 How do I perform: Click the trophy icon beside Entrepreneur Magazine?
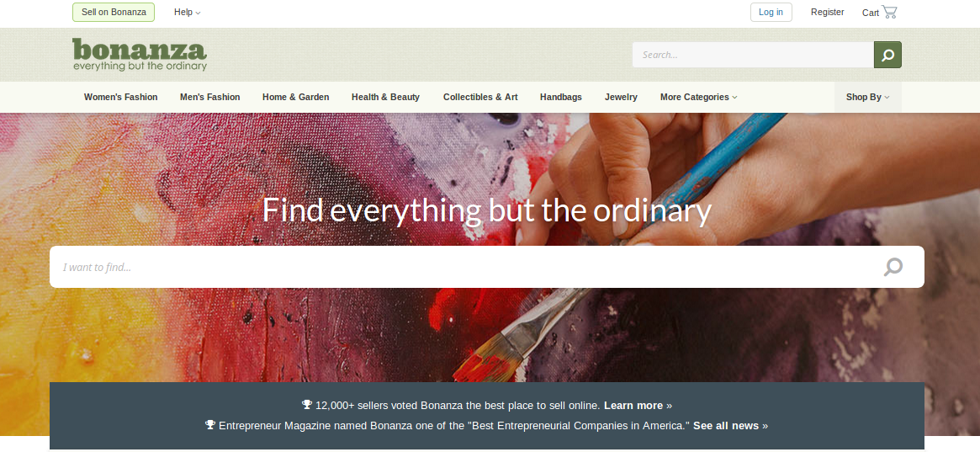click(x=210, y=425)
